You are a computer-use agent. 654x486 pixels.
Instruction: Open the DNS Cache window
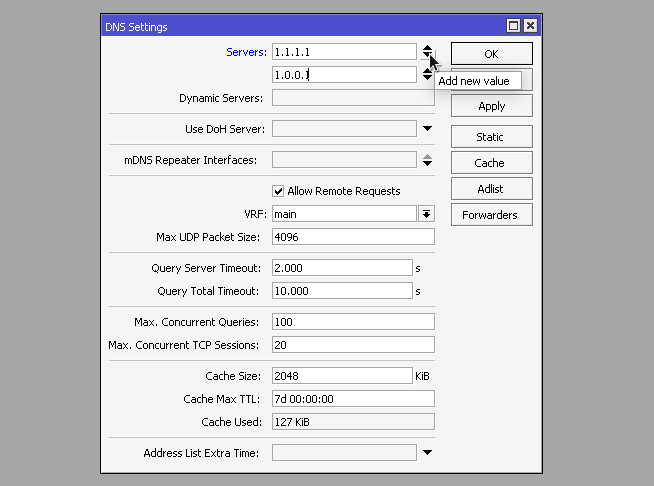pos(491,163)
